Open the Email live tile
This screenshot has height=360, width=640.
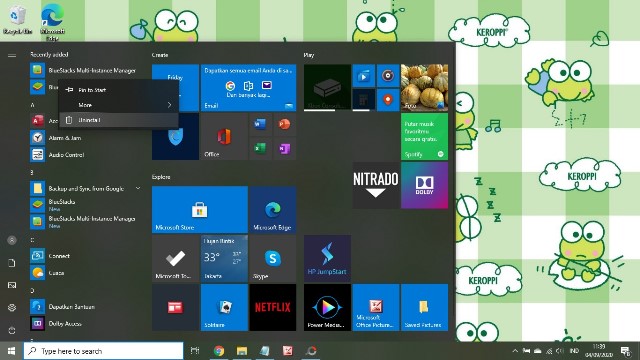249,88
